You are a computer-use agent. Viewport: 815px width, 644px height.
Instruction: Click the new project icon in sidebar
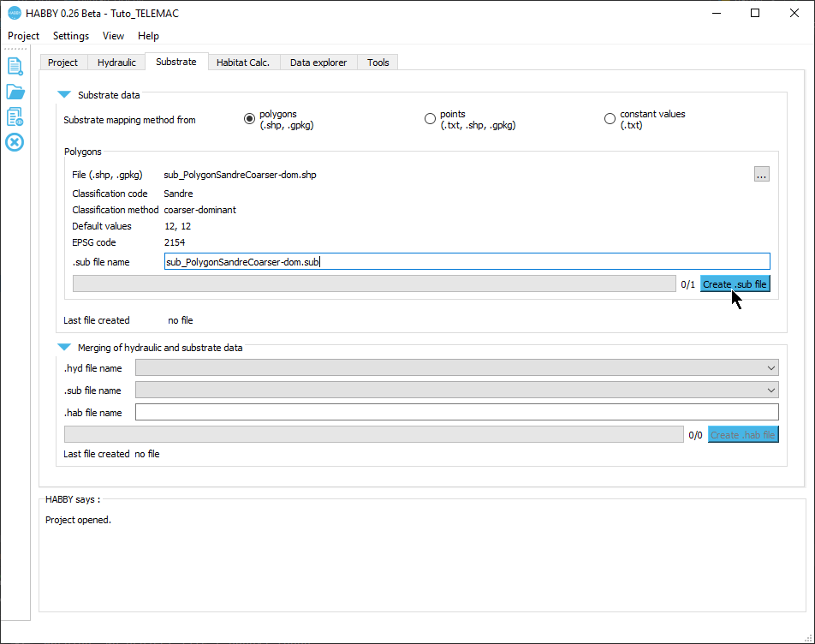(15, 66)
